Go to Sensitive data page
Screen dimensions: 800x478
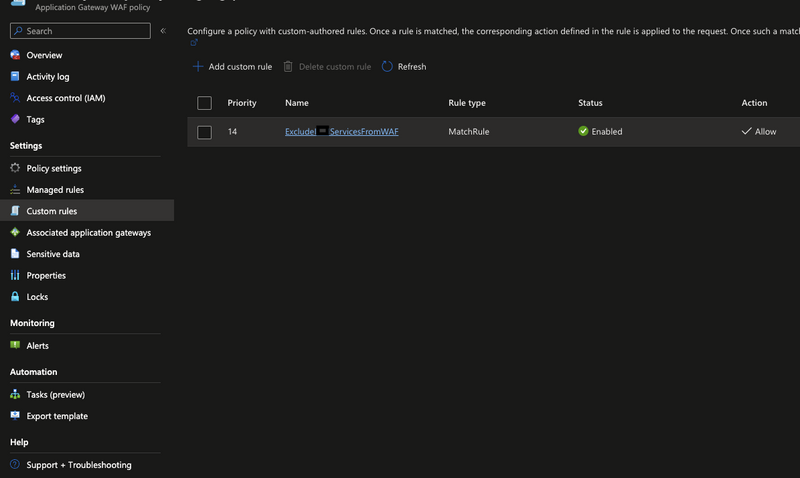[53, 254]
